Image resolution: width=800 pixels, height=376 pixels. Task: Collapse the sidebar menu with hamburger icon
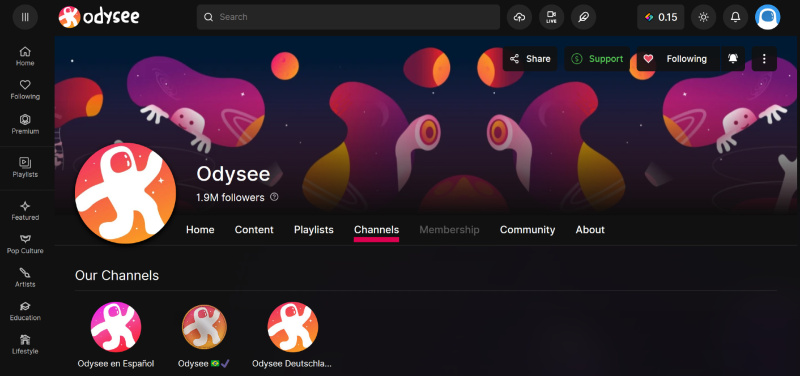click(x=25, y=17)
